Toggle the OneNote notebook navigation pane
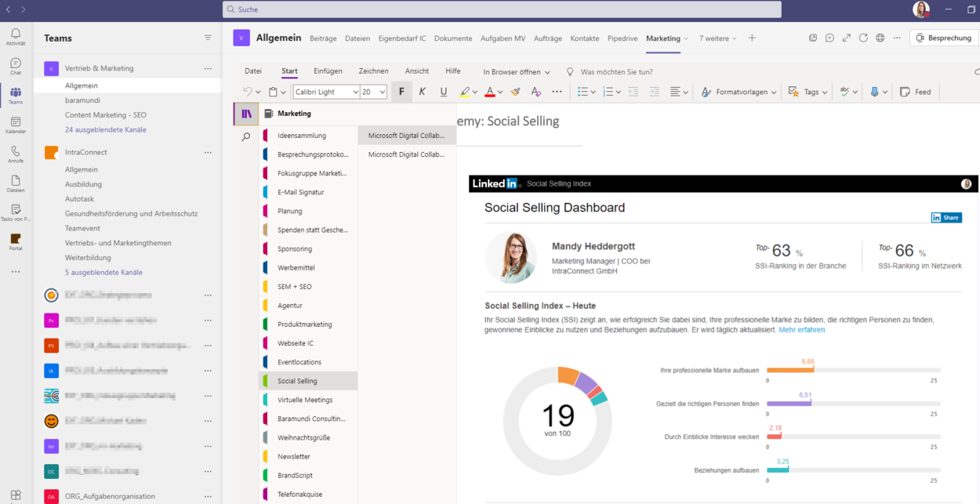 (x=246, y=114)
